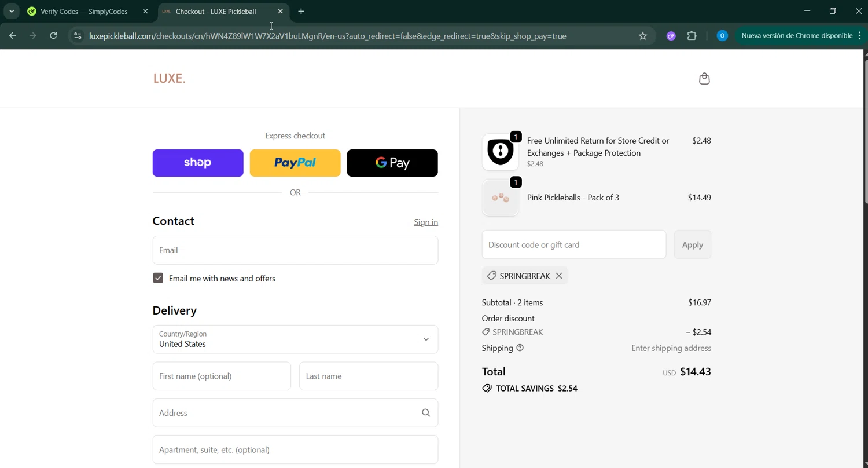Select the Pink Pickleballs - Pack of 3 text
The image size is (868, 468).
click(x=573, y=198)
